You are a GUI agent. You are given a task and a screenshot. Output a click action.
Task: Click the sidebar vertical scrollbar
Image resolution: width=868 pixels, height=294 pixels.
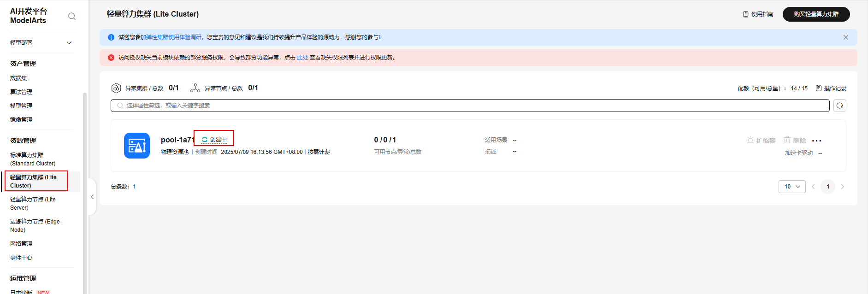pos(85,193)
